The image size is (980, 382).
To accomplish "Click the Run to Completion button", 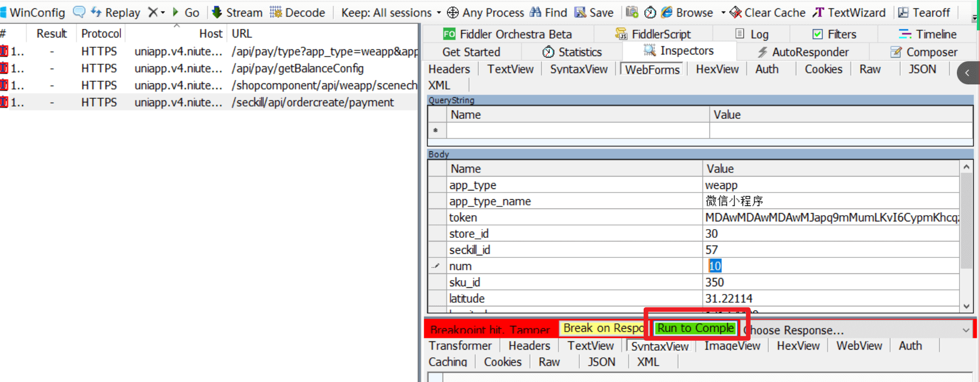I will (696, 328).
